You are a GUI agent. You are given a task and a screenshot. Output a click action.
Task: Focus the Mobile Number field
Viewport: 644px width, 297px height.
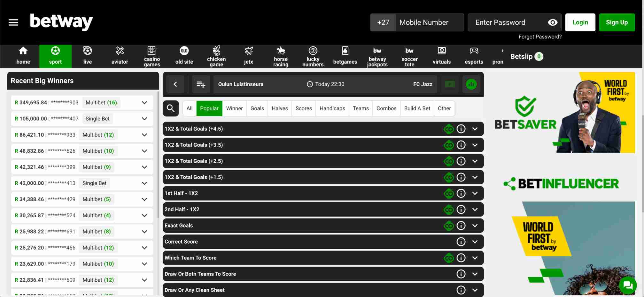pyautogui.click(x=430, y=22)
